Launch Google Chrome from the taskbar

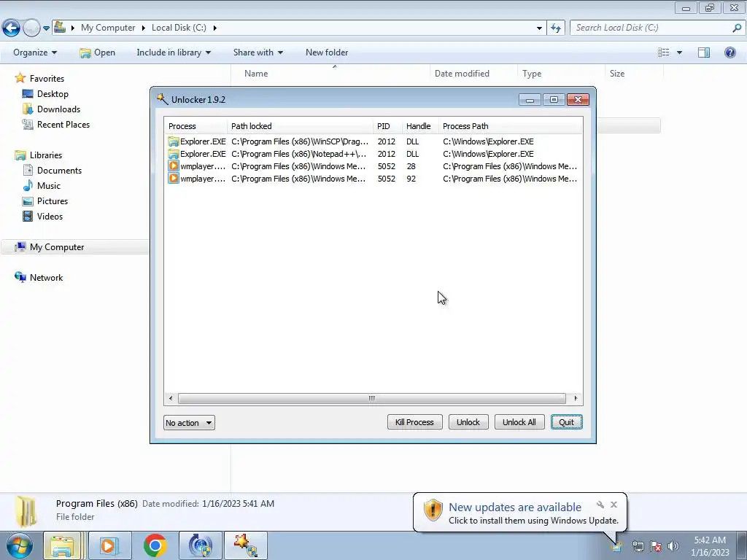(155, 545)
